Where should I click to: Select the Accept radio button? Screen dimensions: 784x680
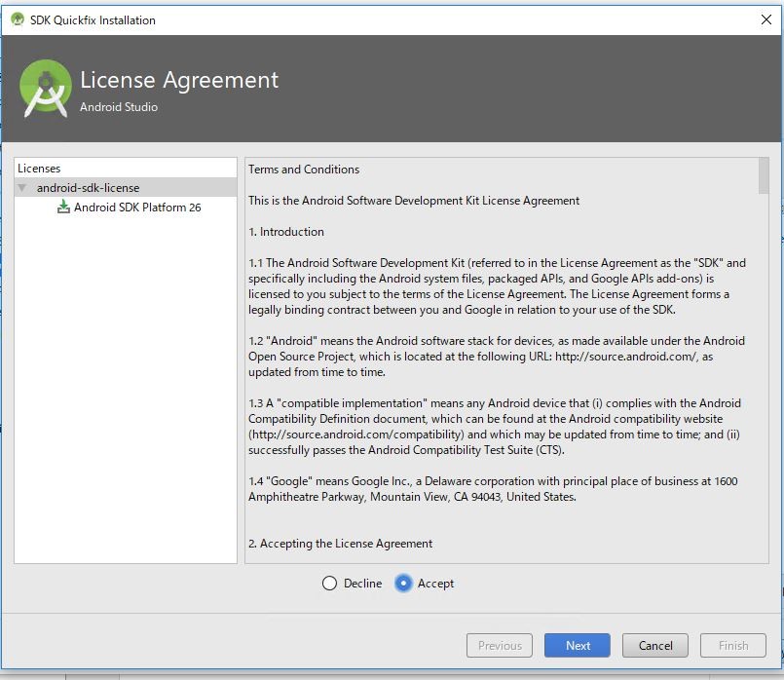coord(403,583)
